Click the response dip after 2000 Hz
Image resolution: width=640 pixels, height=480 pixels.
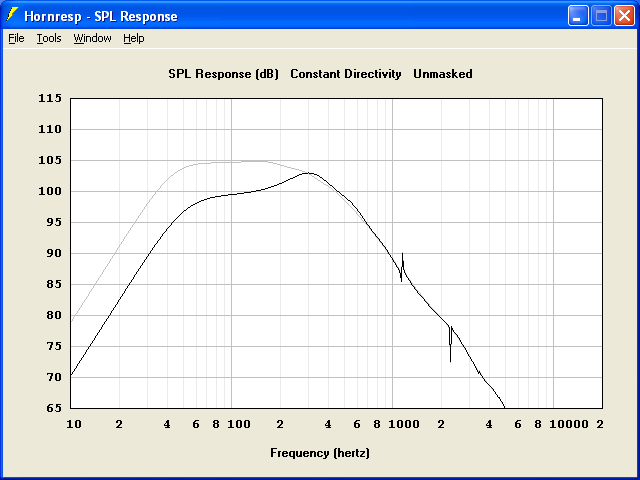click(x=451, y=344)
